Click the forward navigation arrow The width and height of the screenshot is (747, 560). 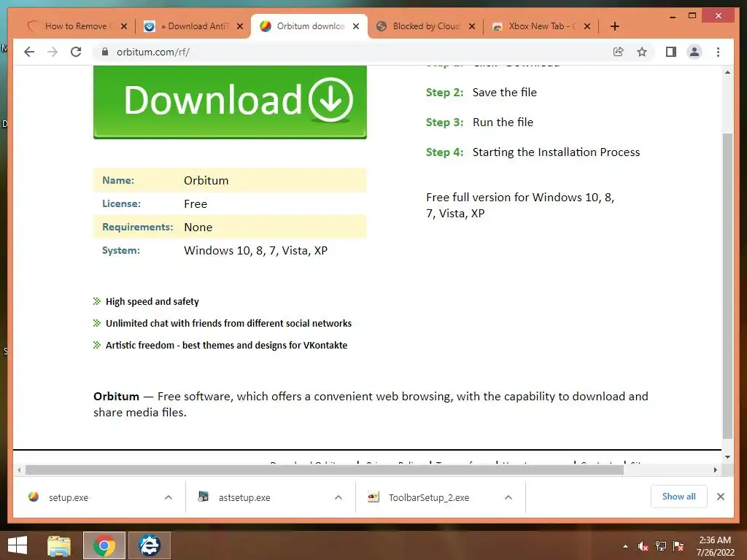point(53,52)
